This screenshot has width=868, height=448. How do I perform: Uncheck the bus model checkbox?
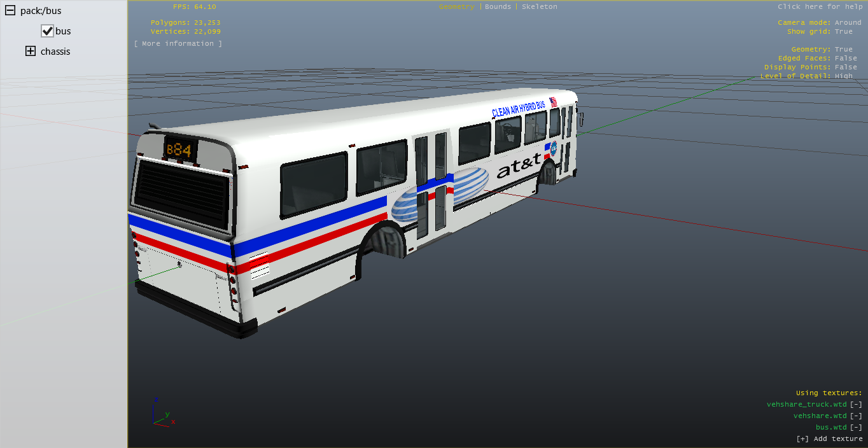(47, 31)
